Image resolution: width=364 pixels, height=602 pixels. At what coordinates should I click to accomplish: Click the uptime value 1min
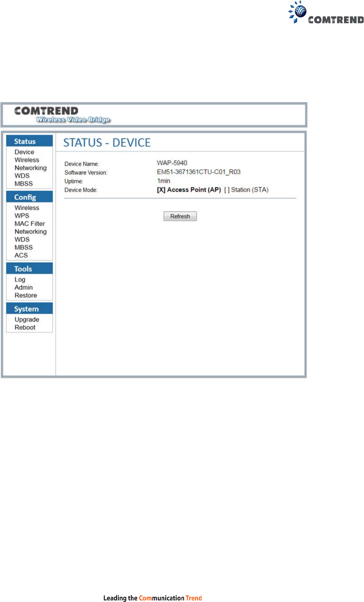(x=164, y=181)
